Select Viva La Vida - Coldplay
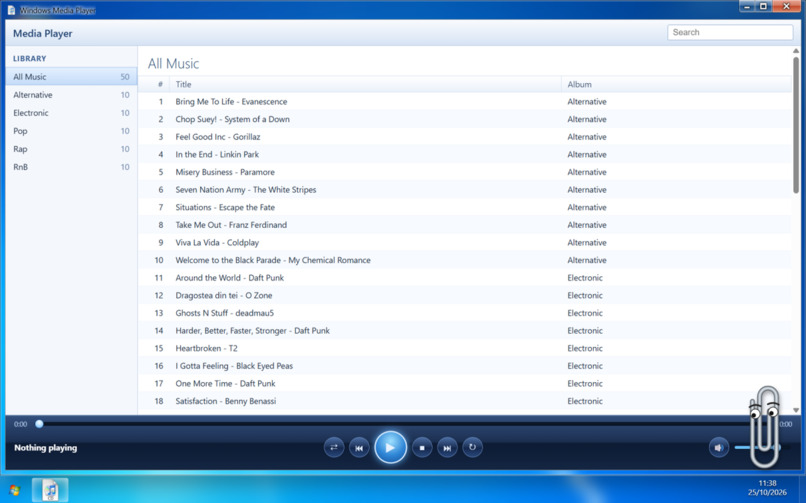 pyautogui.click(x=465, y=243)
